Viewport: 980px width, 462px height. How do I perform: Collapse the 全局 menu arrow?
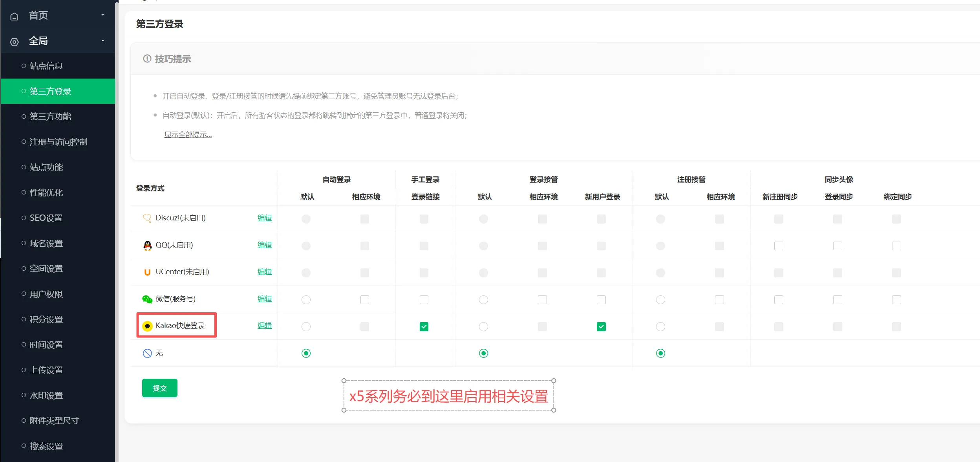[x=103, y=41]
